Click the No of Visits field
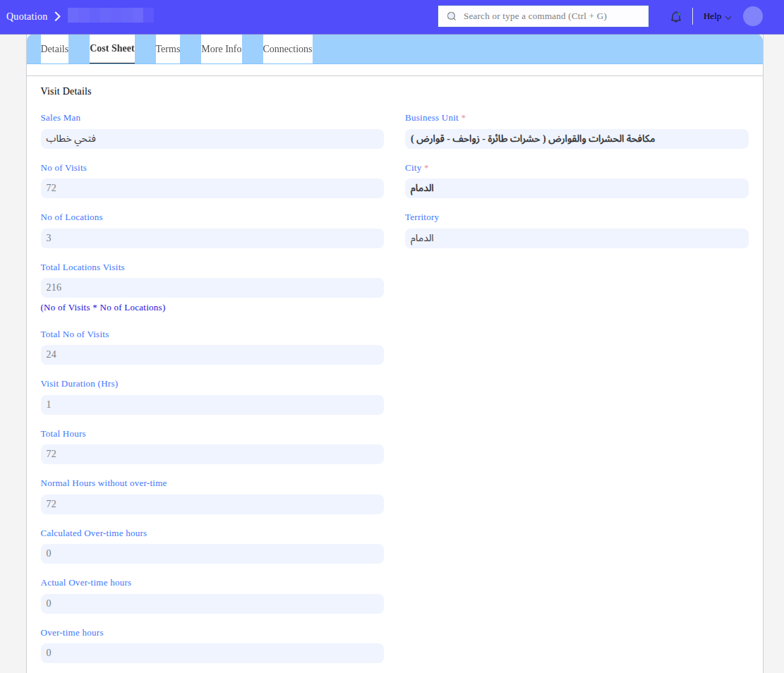 (x=212, y=188)
